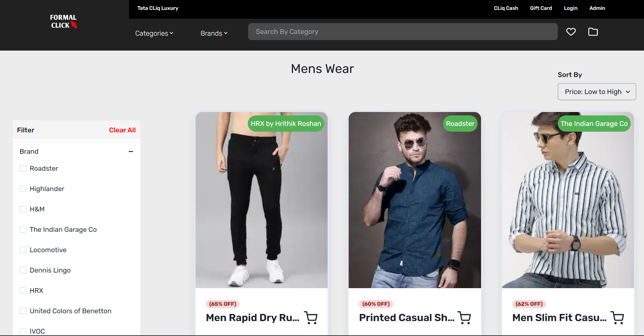The width and height of the screenshot is (644, 336).
Task: Open the wishlist heart icon
Action: point(571,32)
